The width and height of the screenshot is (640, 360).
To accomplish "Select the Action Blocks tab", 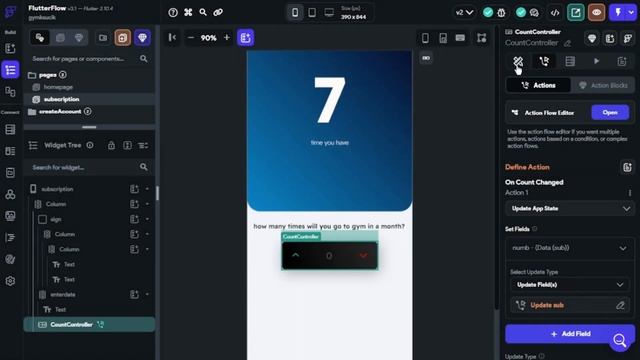I will (603, 85).
